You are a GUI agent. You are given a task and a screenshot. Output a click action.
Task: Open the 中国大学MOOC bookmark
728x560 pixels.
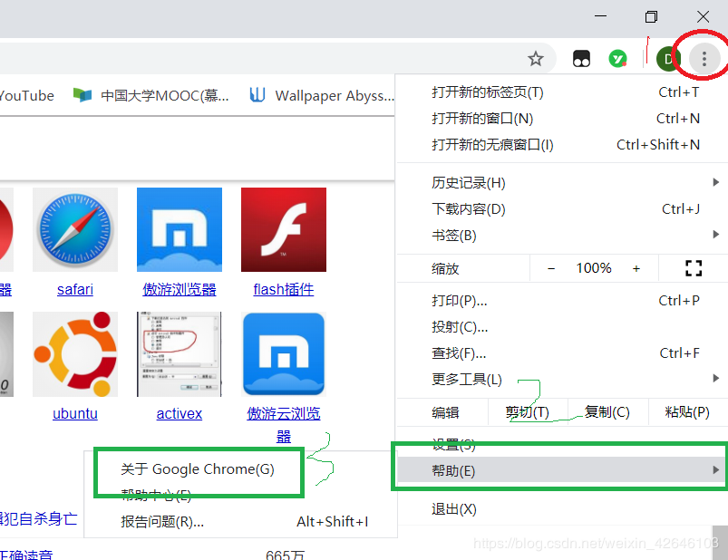[x=151, y=95]
